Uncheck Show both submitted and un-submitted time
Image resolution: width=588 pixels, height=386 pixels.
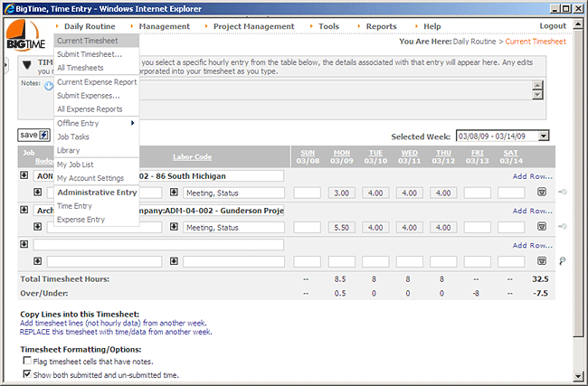pyautogui.click(x=27, y=374)
